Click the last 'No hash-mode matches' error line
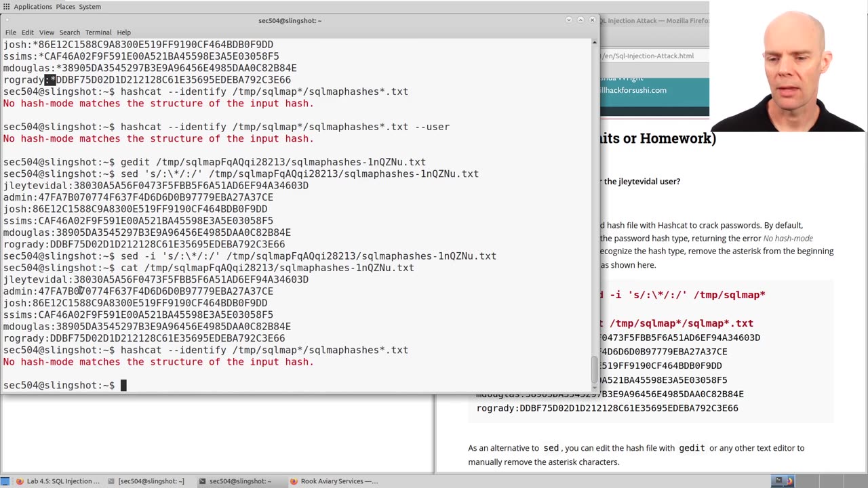Screen dimensions: 868x488 click(158, 362)
